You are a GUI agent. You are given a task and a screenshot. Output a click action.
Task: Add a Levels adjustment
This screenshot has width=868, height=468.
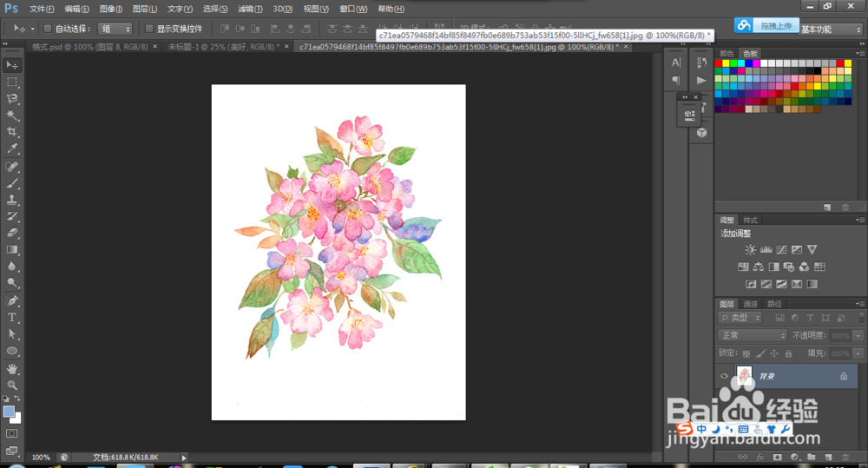[x=766, y=250]
